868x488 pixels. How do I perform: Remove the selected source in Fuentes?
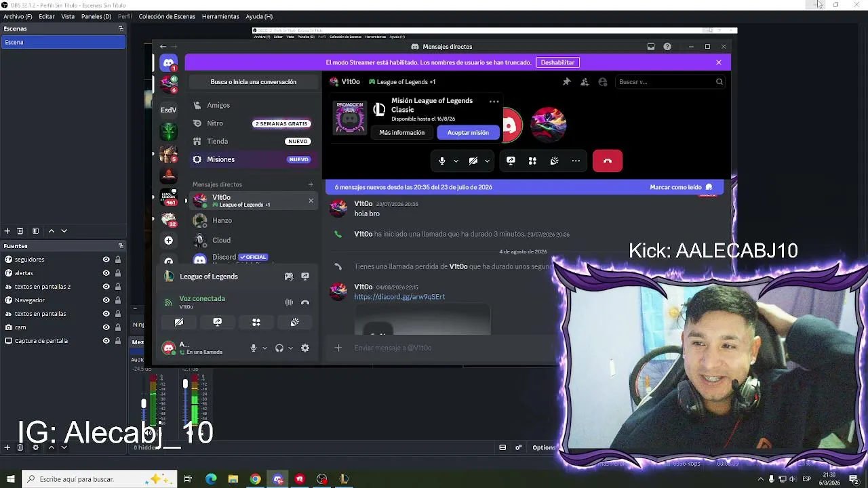point(20,447)
